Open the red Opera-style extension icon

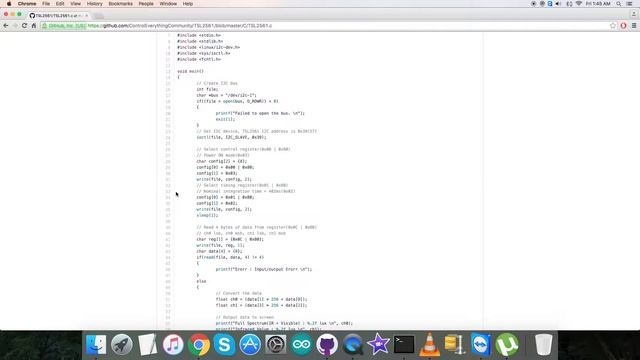coord(623,26)
